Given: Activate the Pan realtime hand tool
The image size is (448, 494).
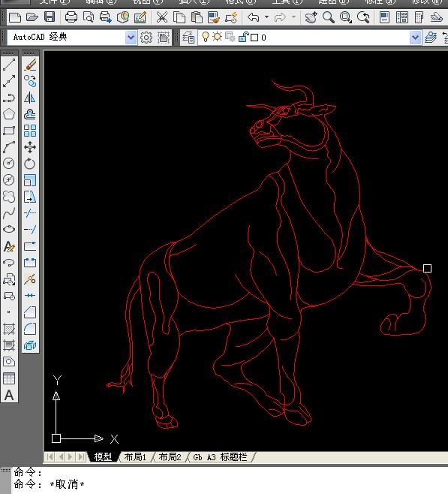Looking at the screenshot, I should (x=311, y=17).
